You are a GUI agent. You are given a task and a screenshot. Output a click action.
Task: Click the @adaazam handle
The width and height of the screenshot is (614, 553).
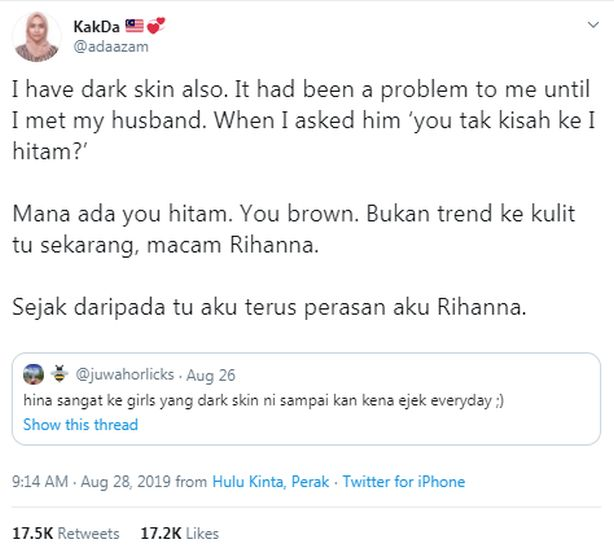(x=109, y=44)
